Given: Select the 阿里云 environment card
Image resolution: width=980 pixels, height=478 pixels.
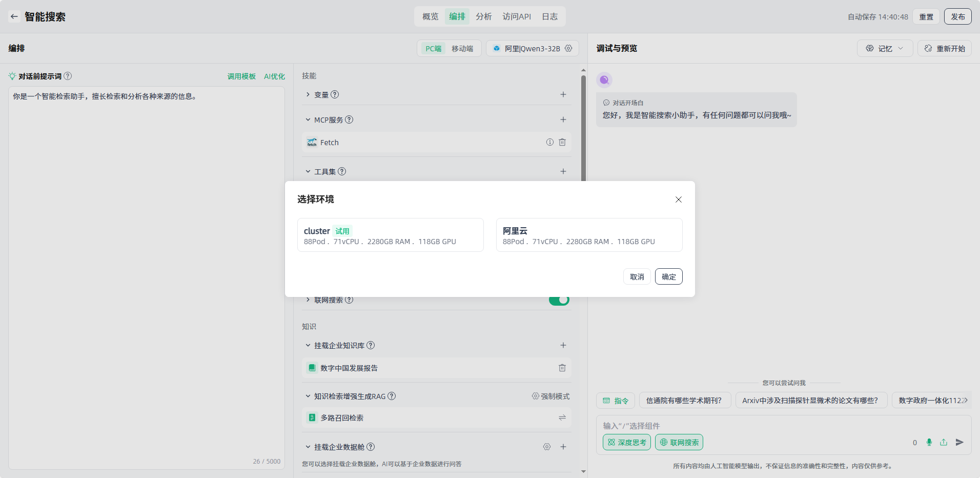Looking at the screenshot, I should pyautogui.click(x=589, y=235).
